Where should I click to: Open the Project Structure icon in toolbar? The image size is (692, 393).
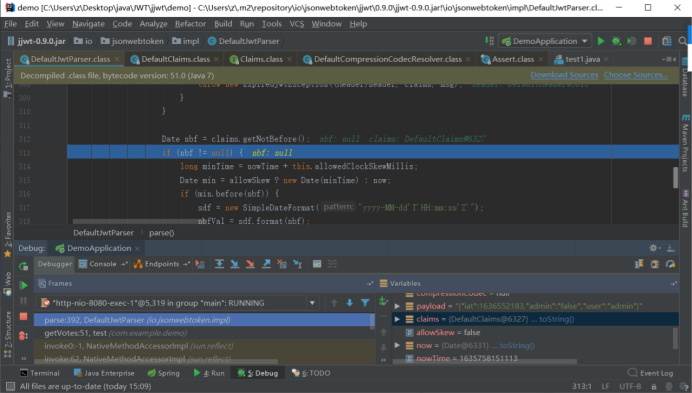pyautogui.click(x=667, y=41)
